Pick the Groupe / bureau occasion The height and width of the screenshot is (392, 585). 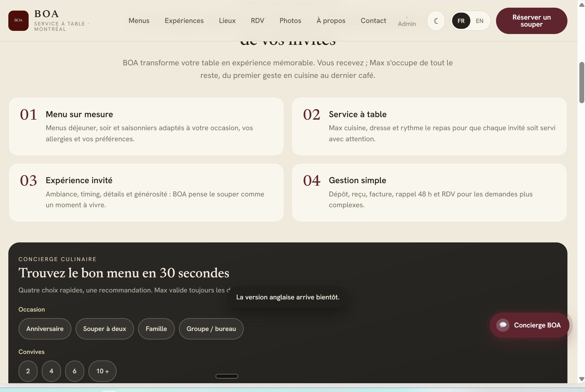(x=211, y=328)
